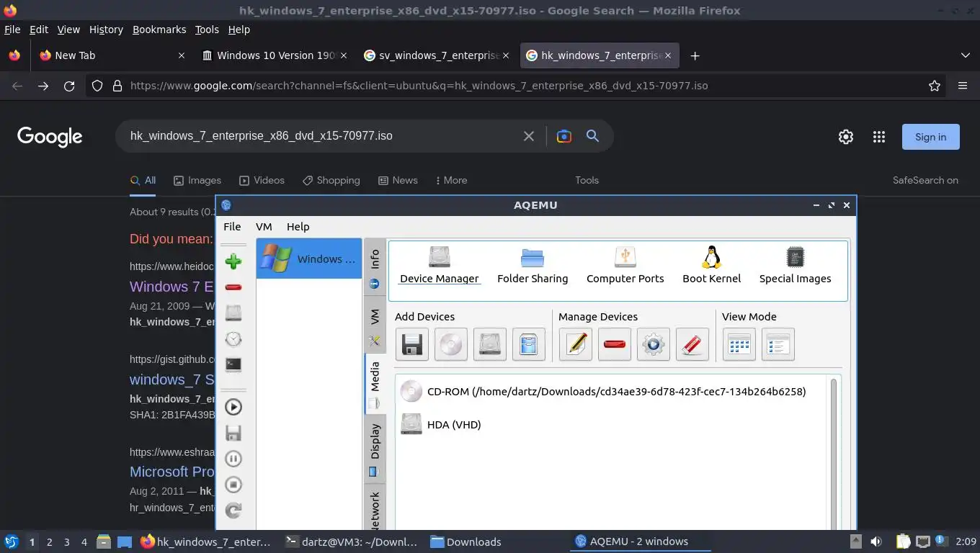Open Google quick settings gear
This screenshot has height=553, width=980.
[846, 137]
